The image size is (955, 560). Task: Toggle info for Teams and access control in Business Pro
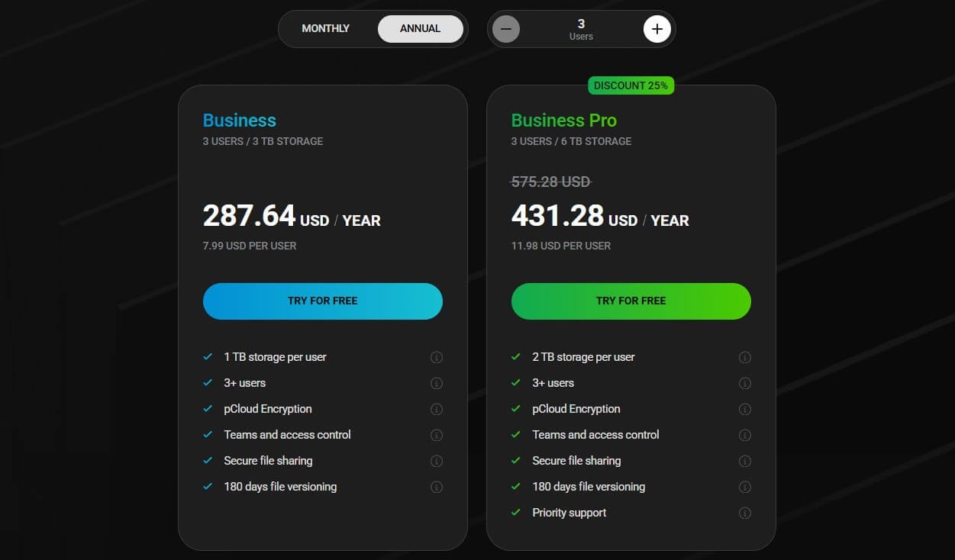[745, 435]
